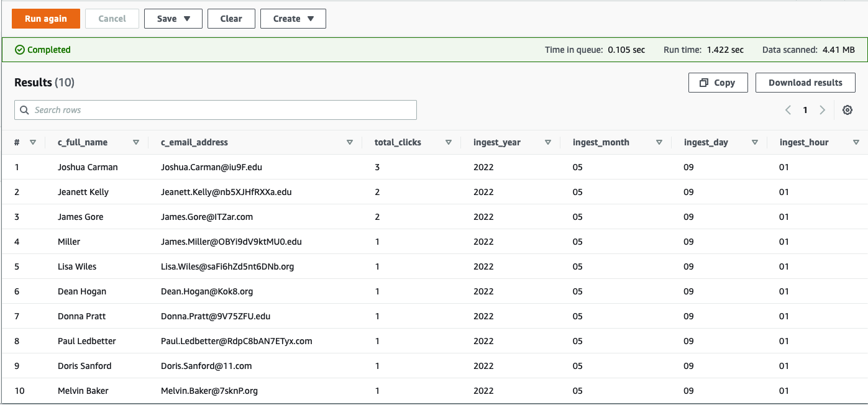Select Joshua.Carman@iu9F.edu email cell

(x=211, y=167)
